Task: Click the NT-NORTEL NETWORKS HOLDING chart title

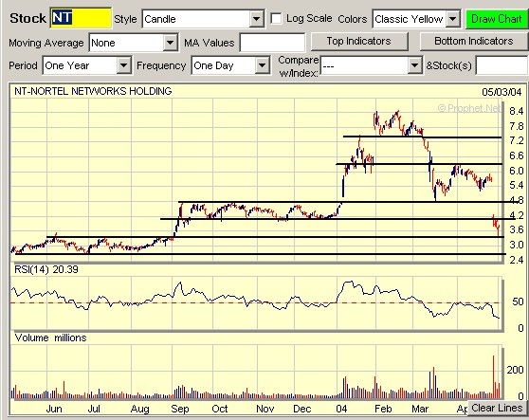Action: click(x=93, y=91)
